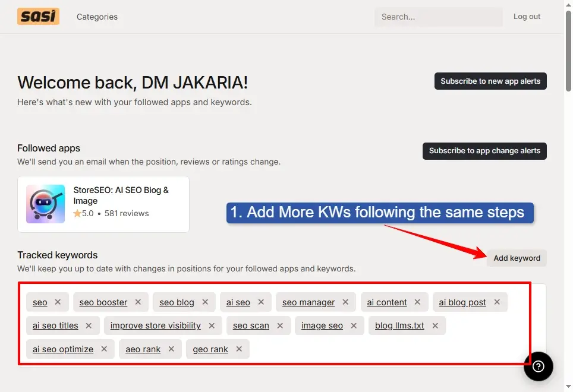
Task: Open the StoreSEO app icon thumbnail
Action: [46, 204]
